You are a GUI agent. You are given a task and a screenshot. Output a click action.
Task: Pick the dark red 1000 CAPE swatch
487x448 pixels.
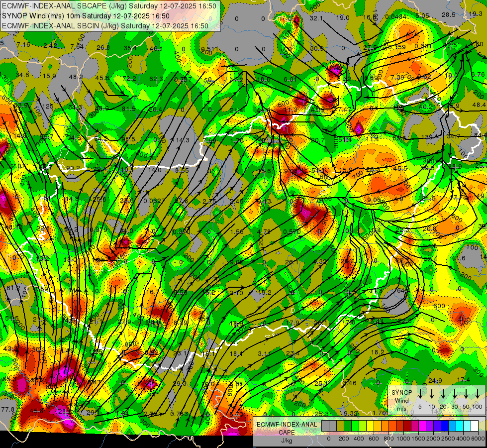[407, 426]
